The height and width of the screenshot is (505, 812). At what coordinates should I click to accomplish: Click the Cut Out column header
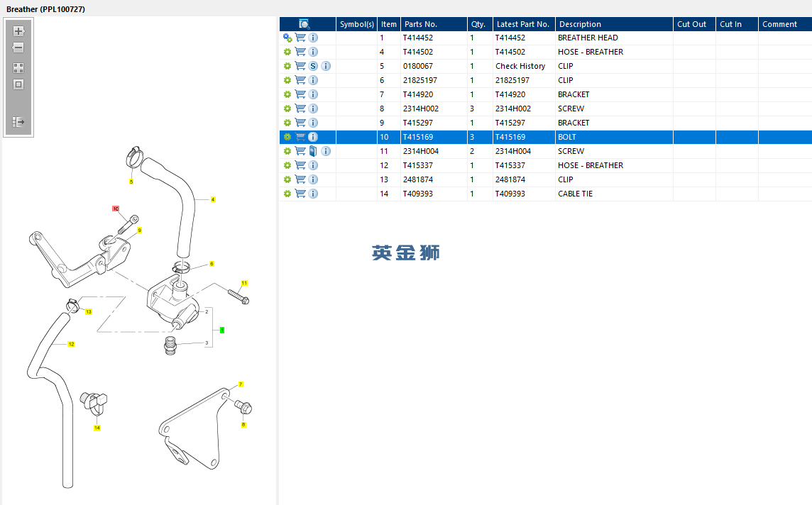pyautogui.click(x=694, y=24)
